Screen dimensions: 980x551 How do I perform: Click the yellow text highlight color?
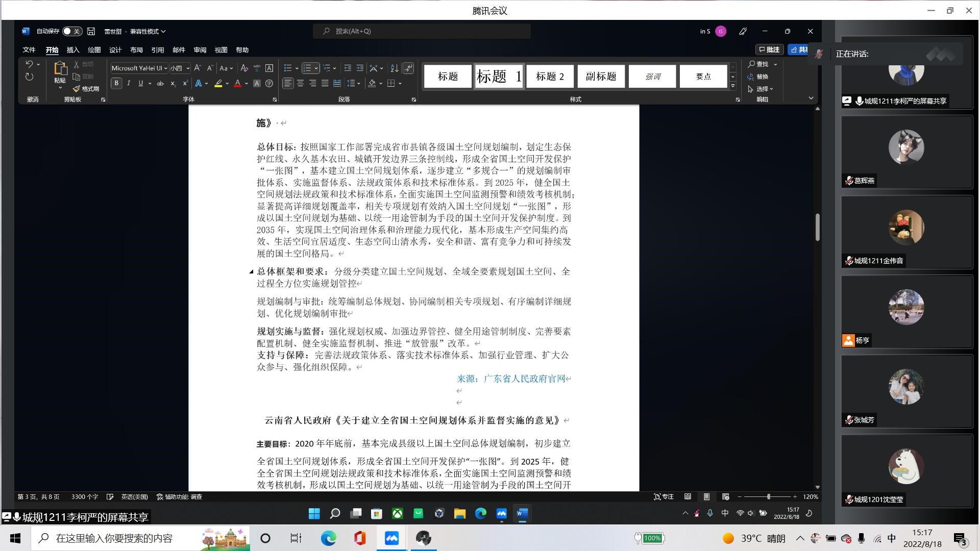pos(218,83)
